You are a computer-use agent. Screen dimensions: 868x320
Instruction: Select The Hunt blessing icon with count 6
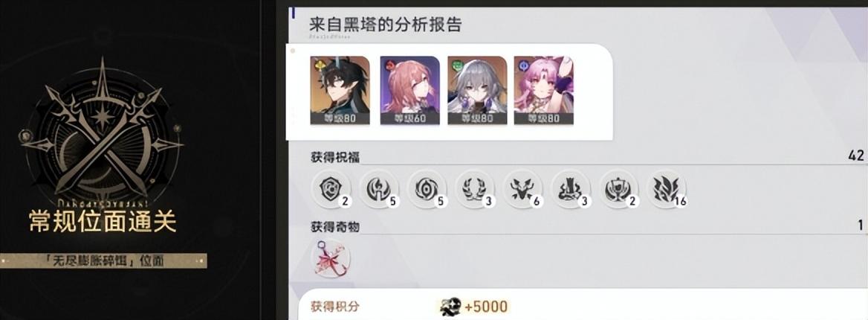(522, 189)
